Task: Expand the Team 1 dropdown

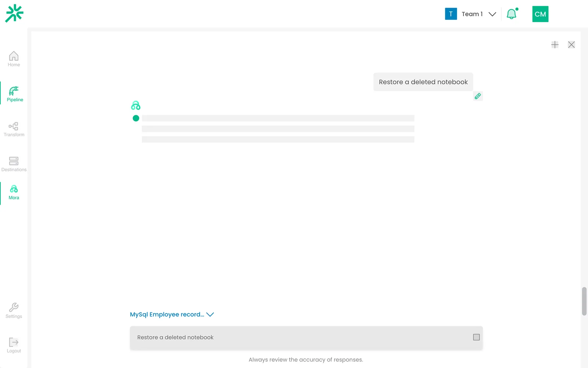Action: click(471, 14)
